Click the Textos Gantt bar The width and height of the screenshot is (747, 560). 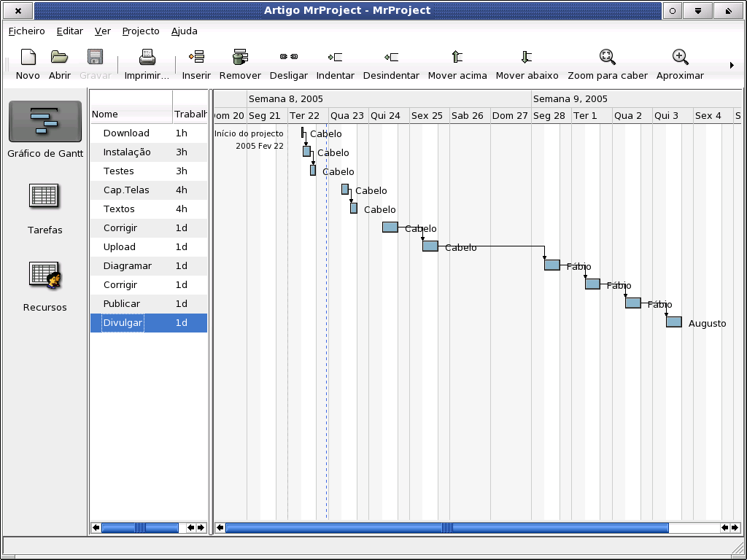click(x=354, y=208)
